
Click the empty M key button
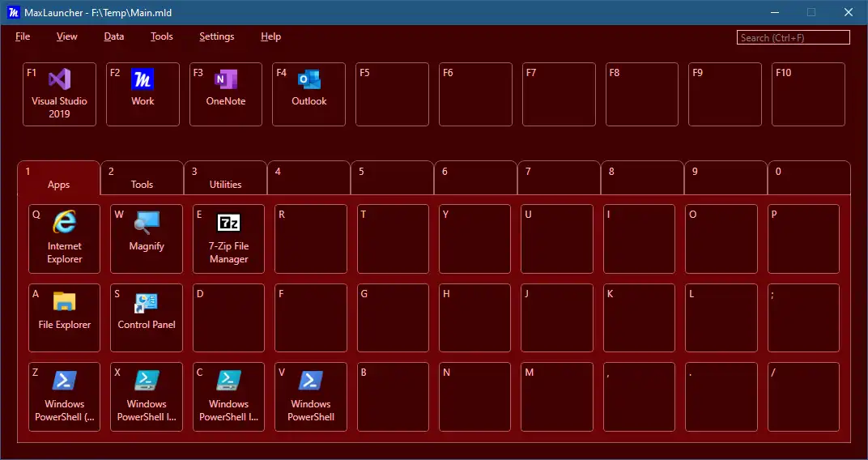557,397
